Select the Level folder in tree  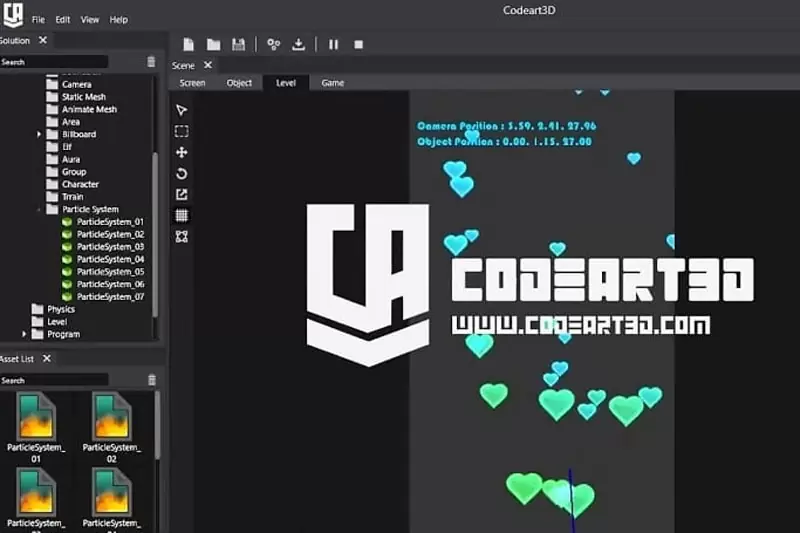click(x=49, y=322)
